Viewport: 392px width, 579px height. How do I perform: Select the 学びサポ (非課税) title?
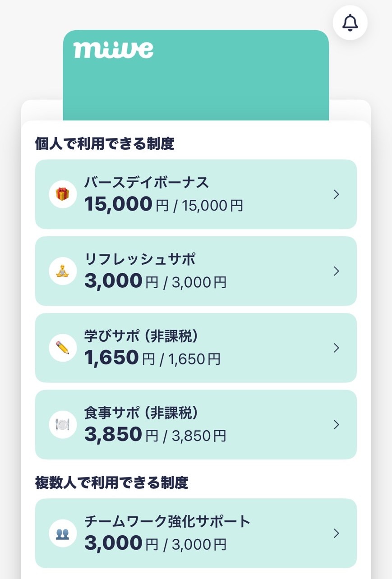click(x=141, y=336)
